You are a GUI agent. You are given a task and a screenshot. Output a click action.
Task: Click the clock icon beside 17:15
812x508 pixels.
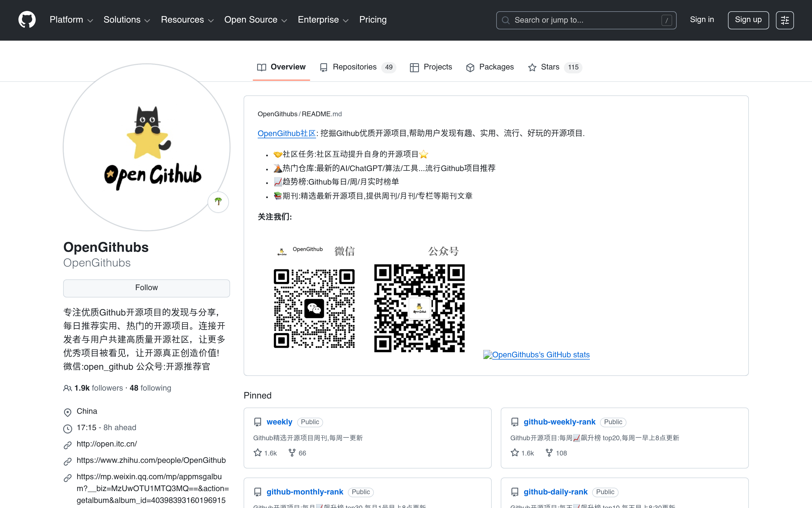67,429
